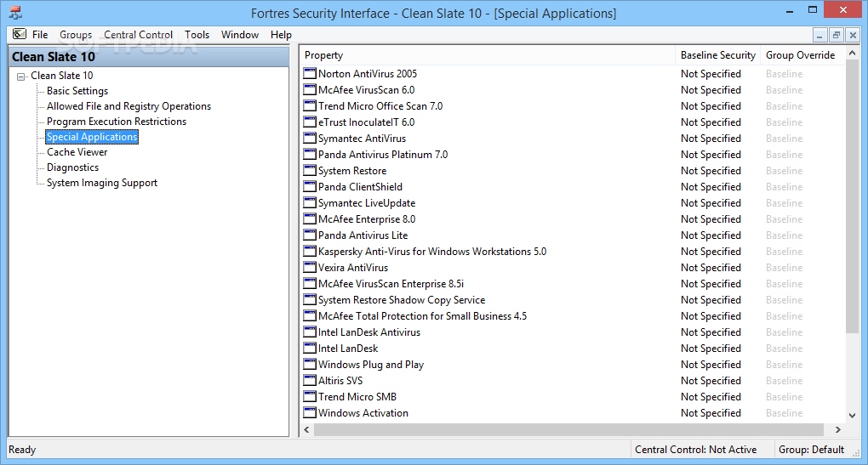Click the Symantec LiveUpdate row icon
Viewport: 868px width, 465px height.
tap(310, 203)
